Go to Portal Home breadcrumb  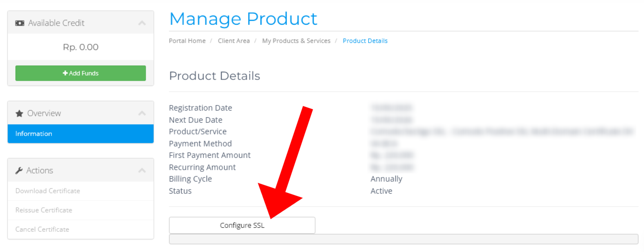click(187, 41)
